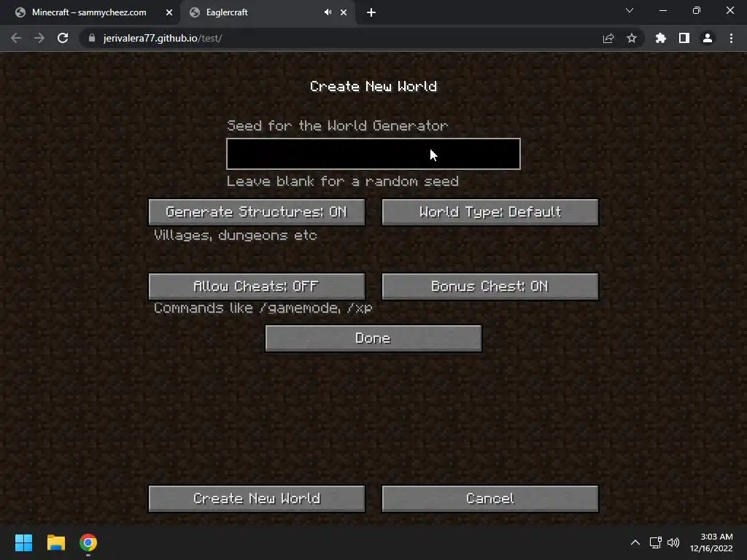Focus the world seed input field

pyautogui.click(x=373, y=154)
